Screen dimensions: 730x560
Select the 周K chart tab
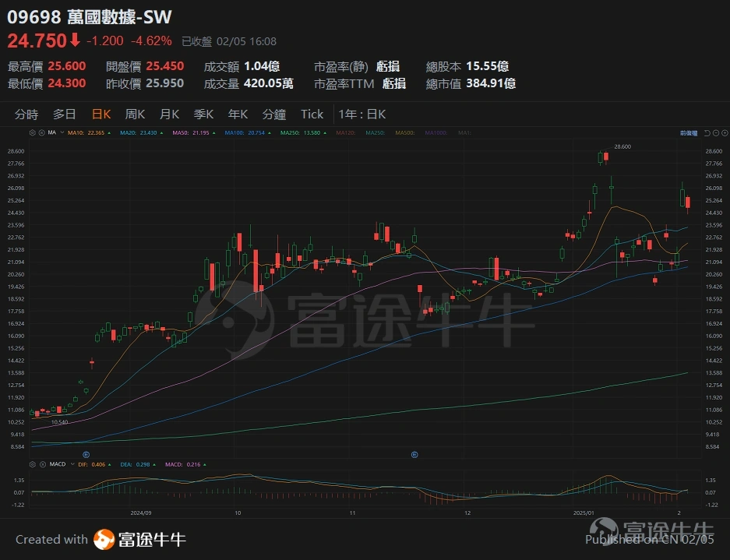click(135, 114)
